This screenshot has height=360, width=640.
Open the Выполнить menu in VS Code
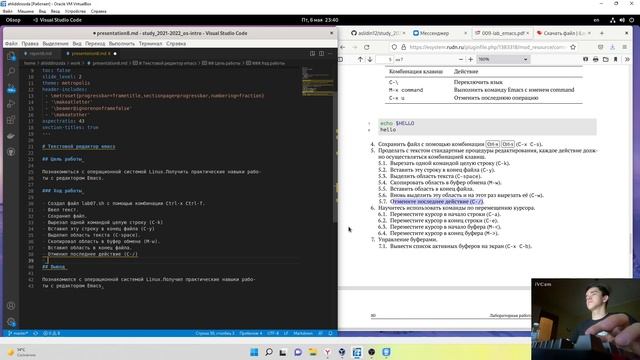(x=122, y=44)
